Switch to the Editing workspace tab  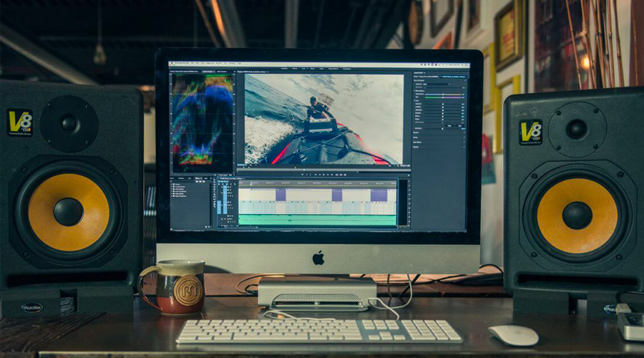coord(293,69)
